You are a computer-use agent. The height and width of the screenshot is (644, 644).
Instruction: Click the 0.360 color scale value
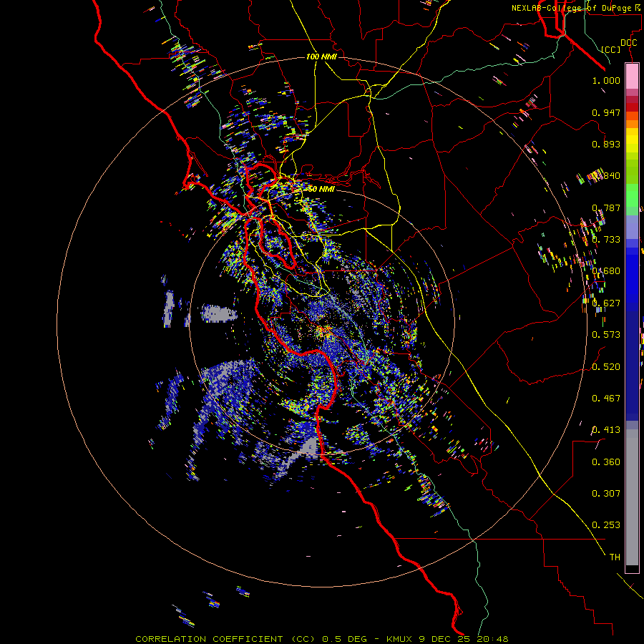coord(606,462)
